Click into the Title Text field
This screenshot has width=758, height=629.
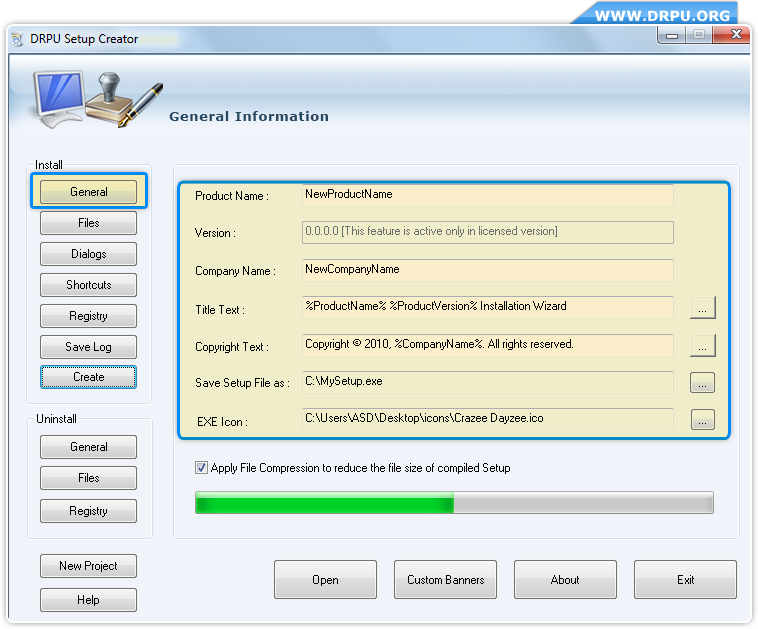tap(488, 307)
